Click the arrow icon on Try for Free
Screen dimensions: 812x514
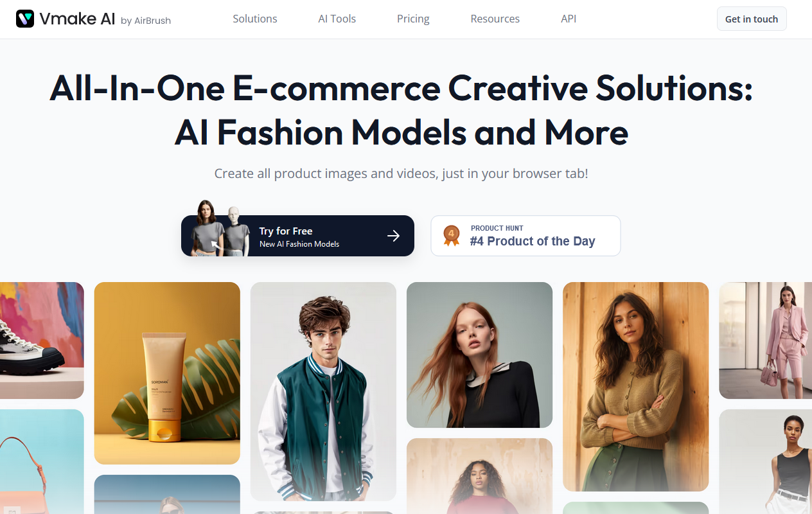(x=394, y=236)
